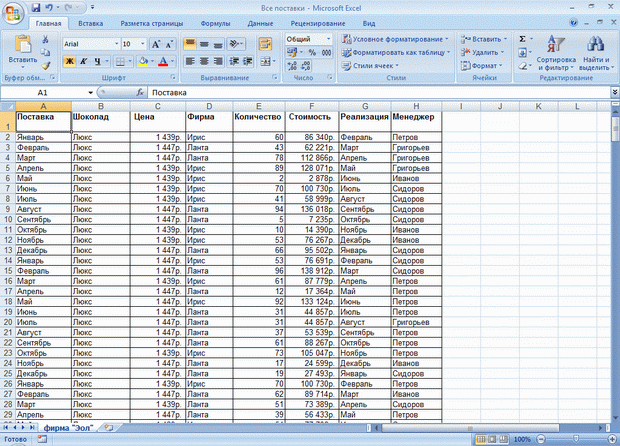Apply percent style

[312, 52]
